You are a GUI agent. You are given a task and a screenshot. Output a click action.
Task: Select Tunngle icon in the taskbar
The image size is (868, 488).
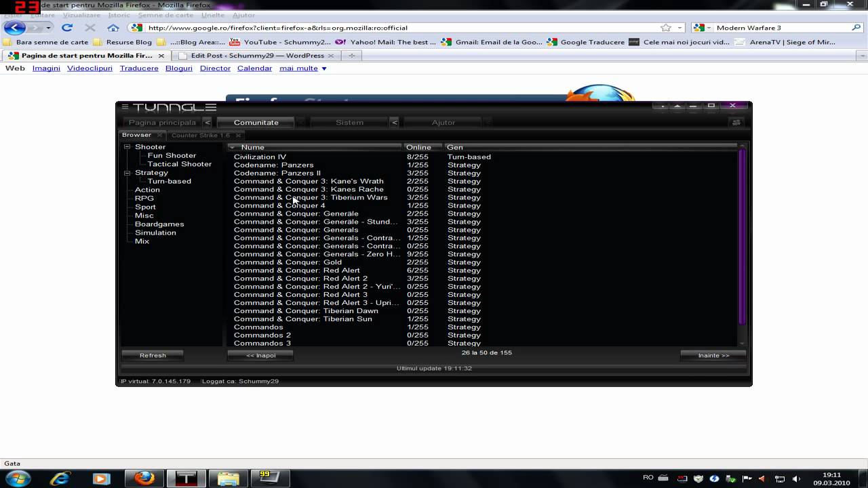(x=186, y=478)
